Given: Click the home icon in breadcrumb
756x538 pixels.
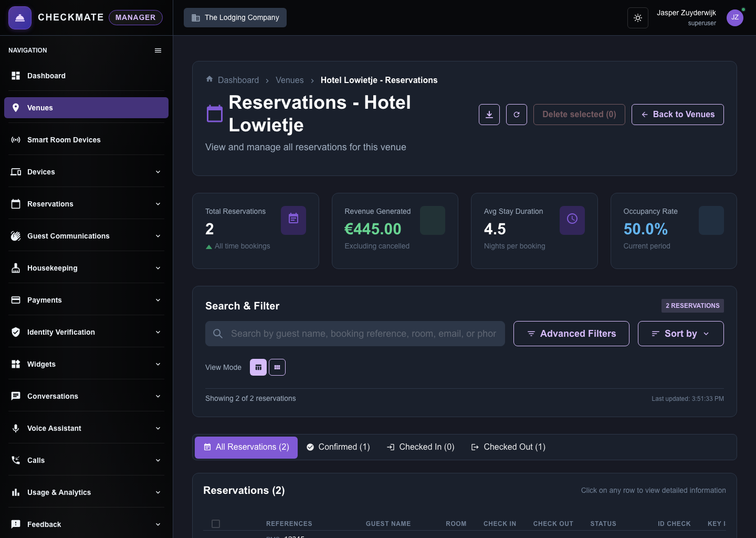Looking at the screenshot, I should click(209, 79).
